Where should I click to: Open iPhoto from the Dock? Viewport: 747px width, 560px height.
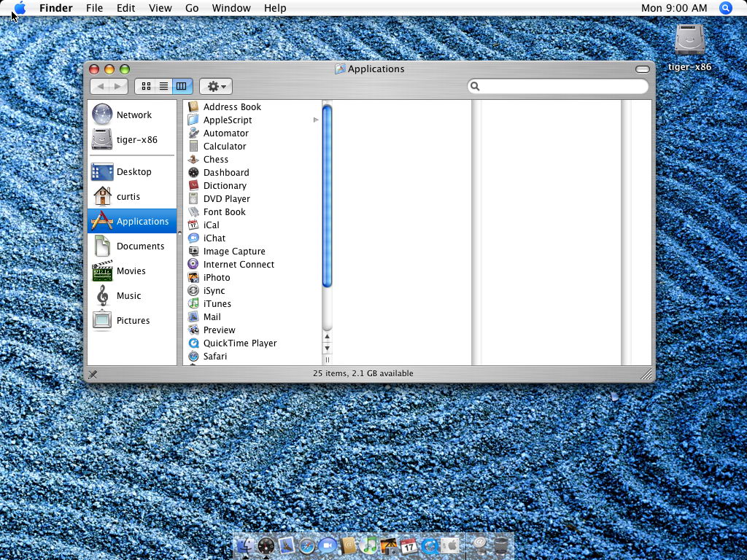pos(389,545)
